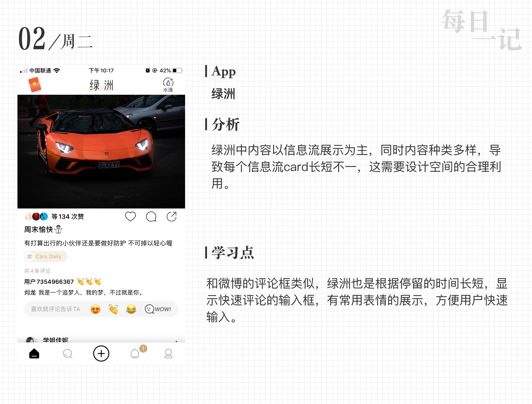Click the 喜欢就评论告诉TA comment field
The image size is (532, 404).
(56, 309)
